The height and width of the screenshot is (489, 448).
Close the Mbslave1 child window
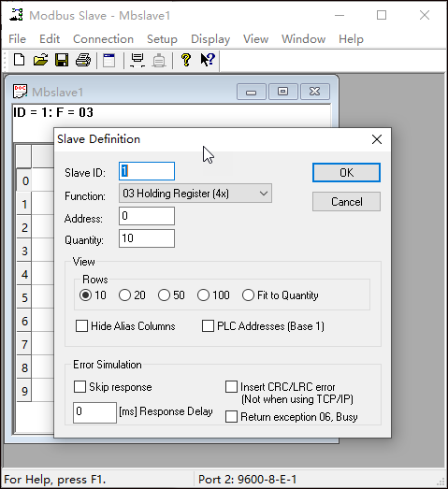(x=315, y=92)
